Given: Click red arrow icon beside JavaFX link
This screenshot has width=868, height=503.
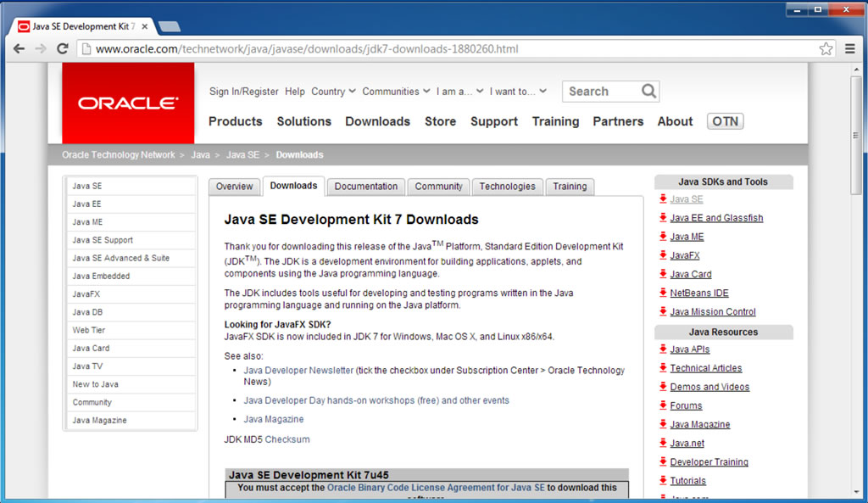Looking at the screenshot, I should point(663,255).
